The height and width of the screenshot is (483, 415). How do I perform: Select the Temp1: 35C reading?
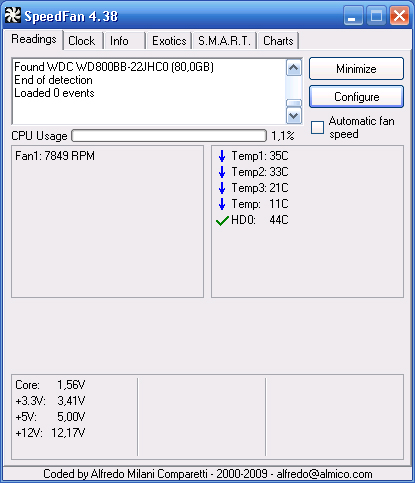pos(260,156)
